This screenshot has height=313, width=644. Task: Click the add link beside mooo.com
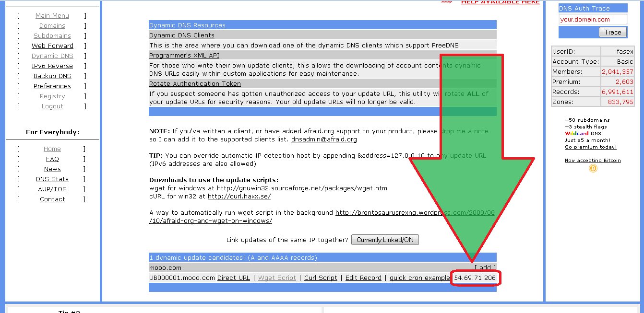coord(485,268)
